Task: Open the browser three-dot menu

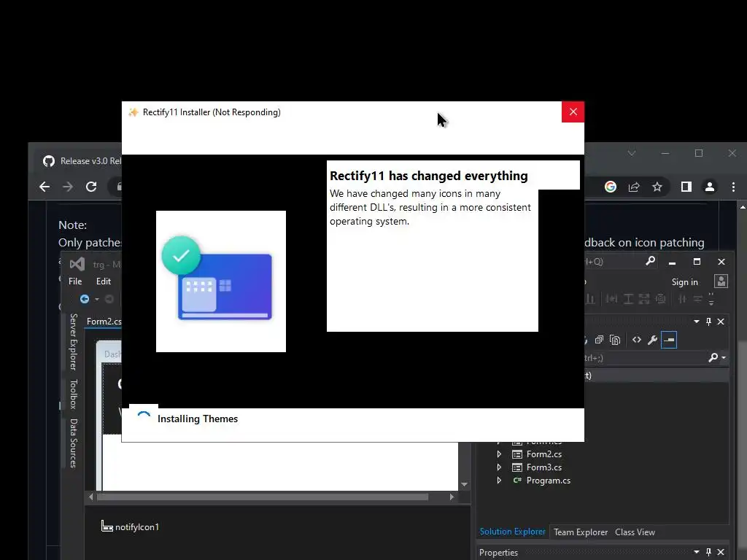Action: [733, 187]
